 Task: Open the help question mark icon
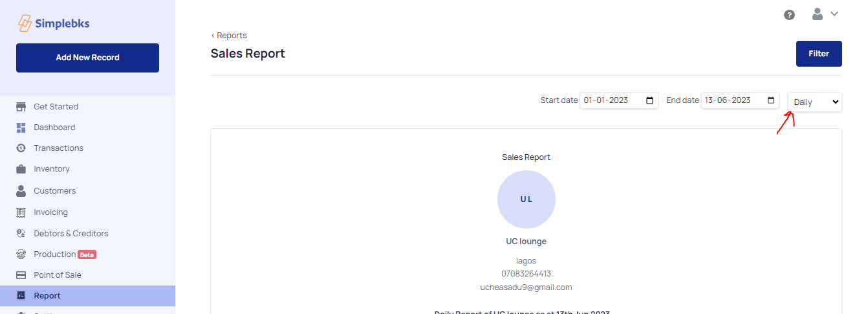coord(789,15)
